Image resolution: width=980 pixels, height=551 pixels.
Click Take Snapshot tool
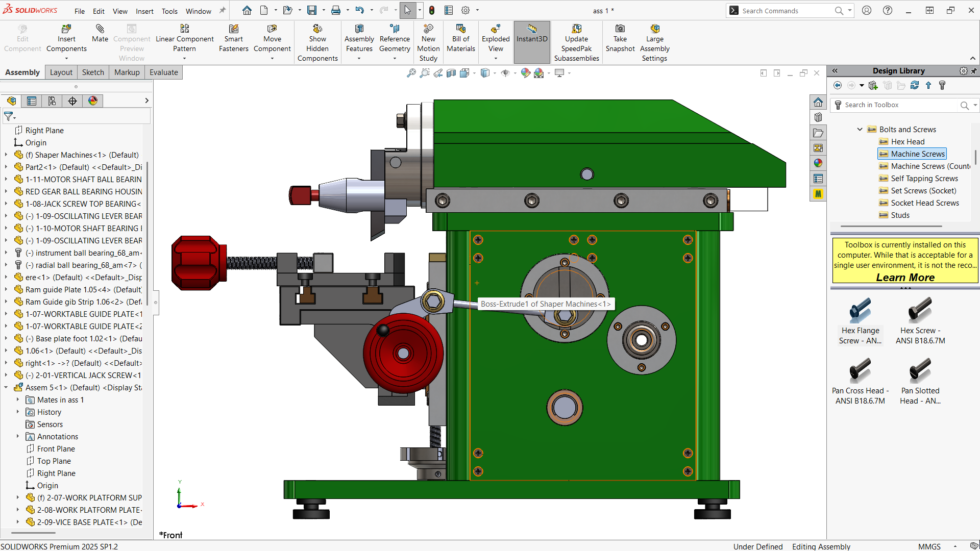click(620, 38)
